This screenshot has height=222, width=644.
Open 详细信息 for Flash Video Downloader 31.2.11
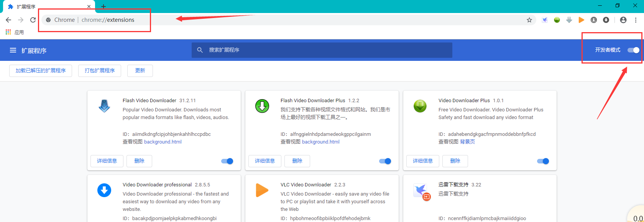pos(107,161)
